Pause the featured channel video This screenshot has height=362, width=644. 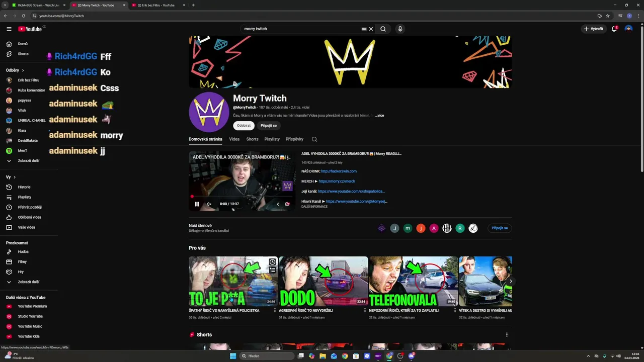coord(197,204)
